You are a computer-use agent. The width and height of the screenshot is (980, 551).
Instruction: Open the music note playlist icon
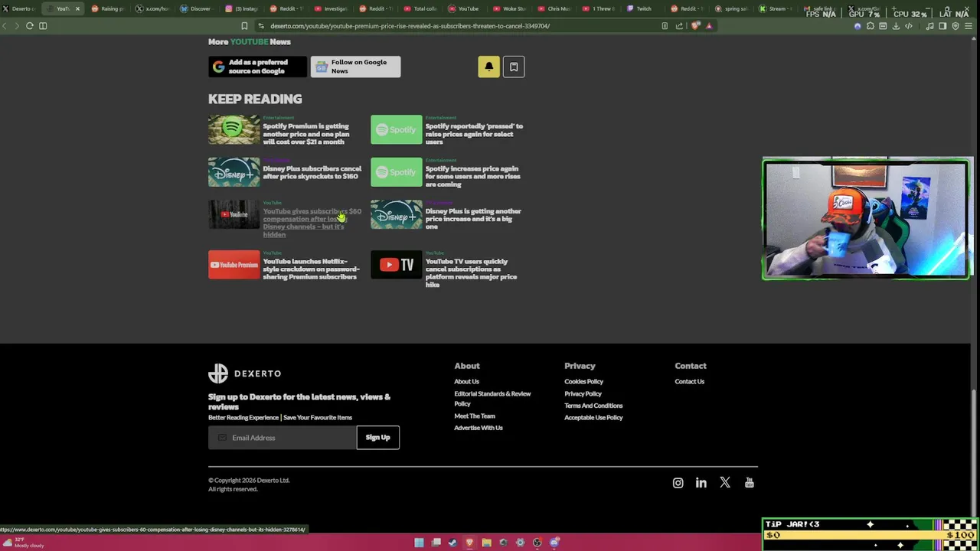[x=929, y=26]
